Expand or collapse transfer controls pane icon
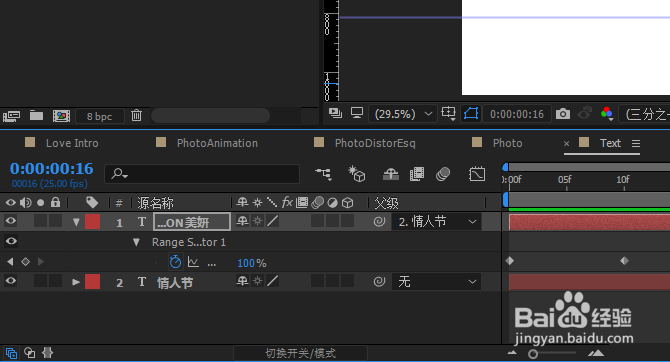 [29, 353]
